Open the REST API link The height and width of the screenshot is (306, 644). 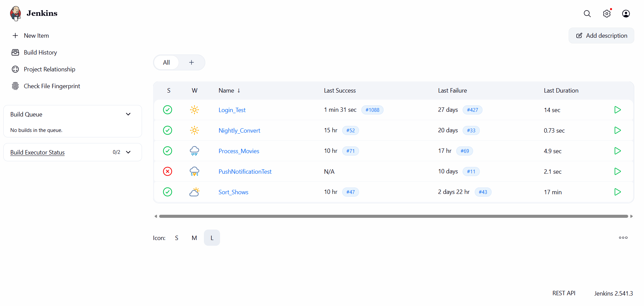564,293
